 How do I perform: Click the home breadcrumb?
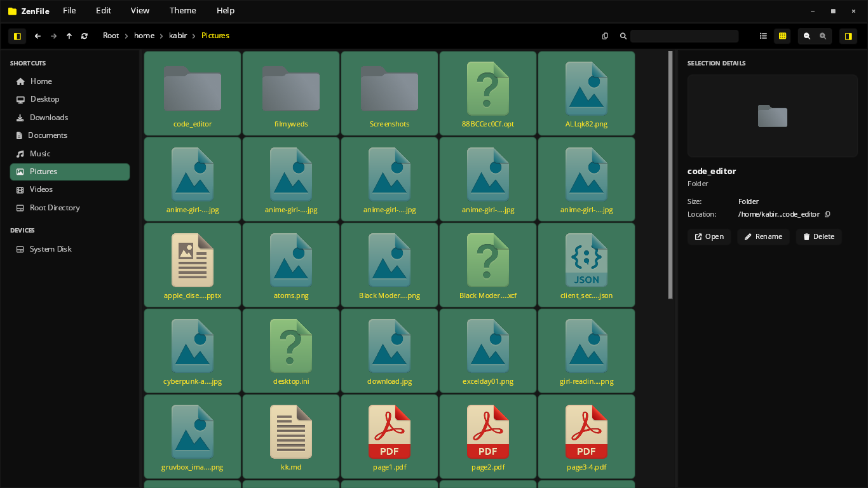pos(144,36)
